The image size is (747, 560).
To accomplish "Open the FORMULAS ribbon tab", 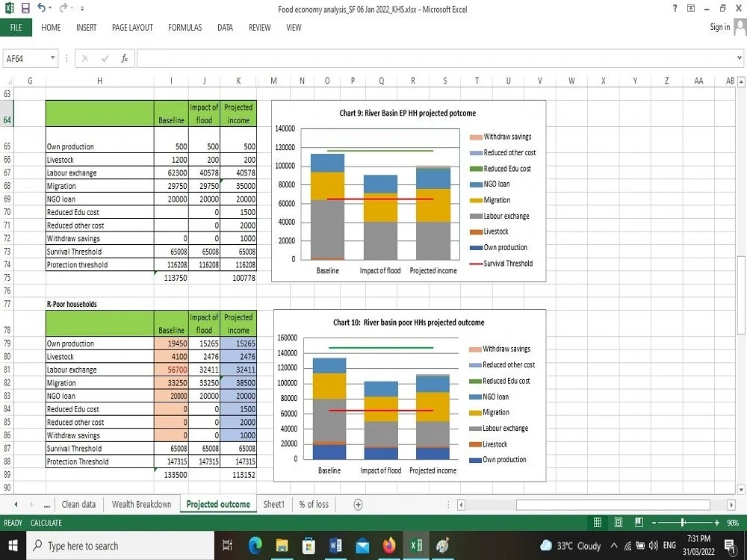I will (x=185, y=27).
